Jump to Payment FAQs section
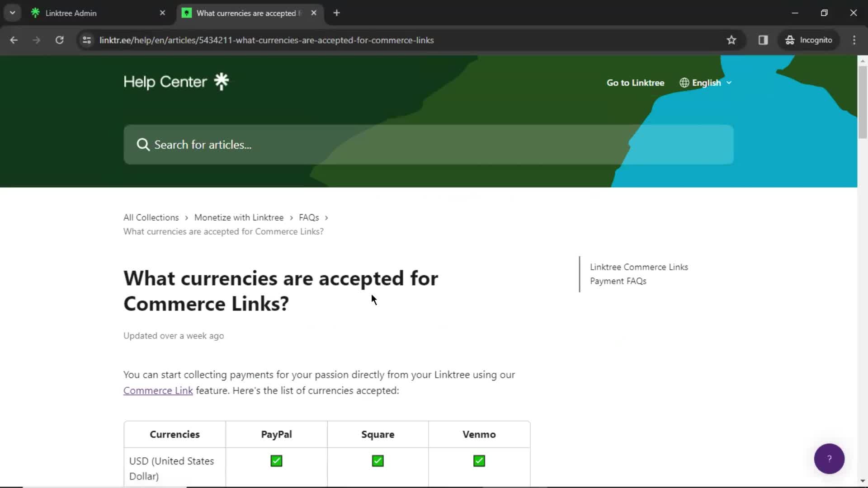 (618, 281)
